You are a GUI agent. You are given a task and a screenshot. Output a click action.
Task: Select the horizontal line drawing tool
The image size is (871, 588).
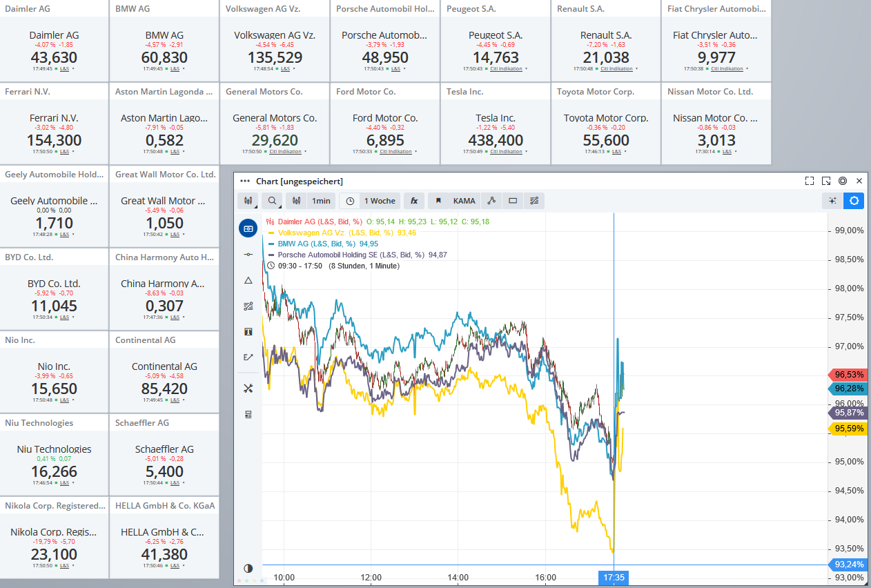tap(248, 255)
